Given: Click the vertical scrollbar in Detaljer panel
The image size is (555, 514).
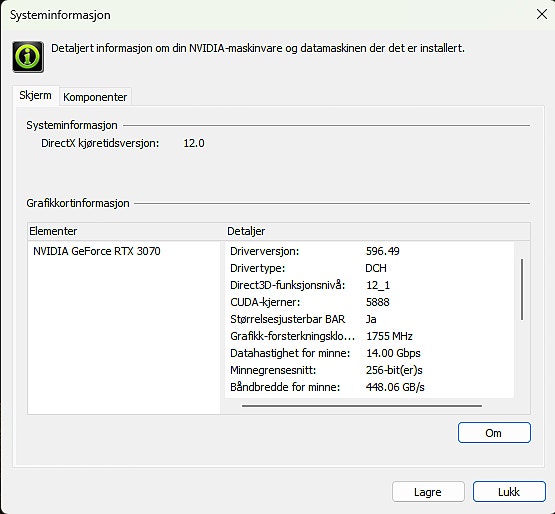Looking at the screenshot, I should [x=522, y=290].
